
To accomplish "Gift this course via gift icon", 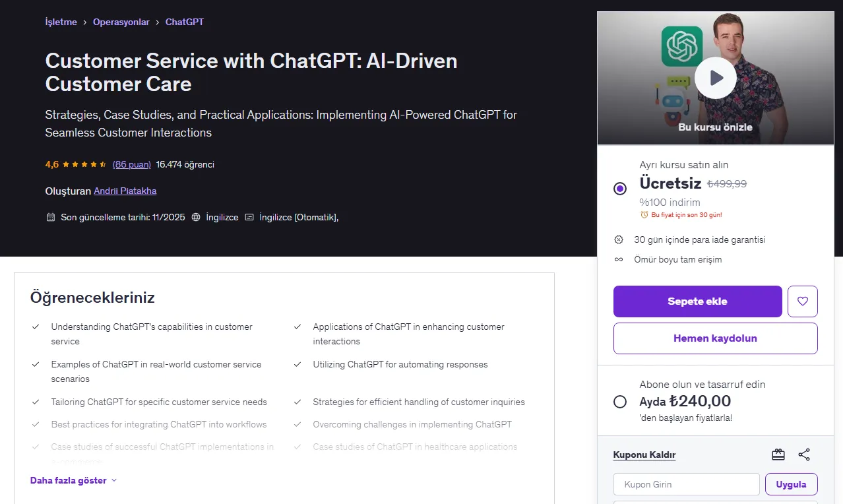I will pos(778,455).
